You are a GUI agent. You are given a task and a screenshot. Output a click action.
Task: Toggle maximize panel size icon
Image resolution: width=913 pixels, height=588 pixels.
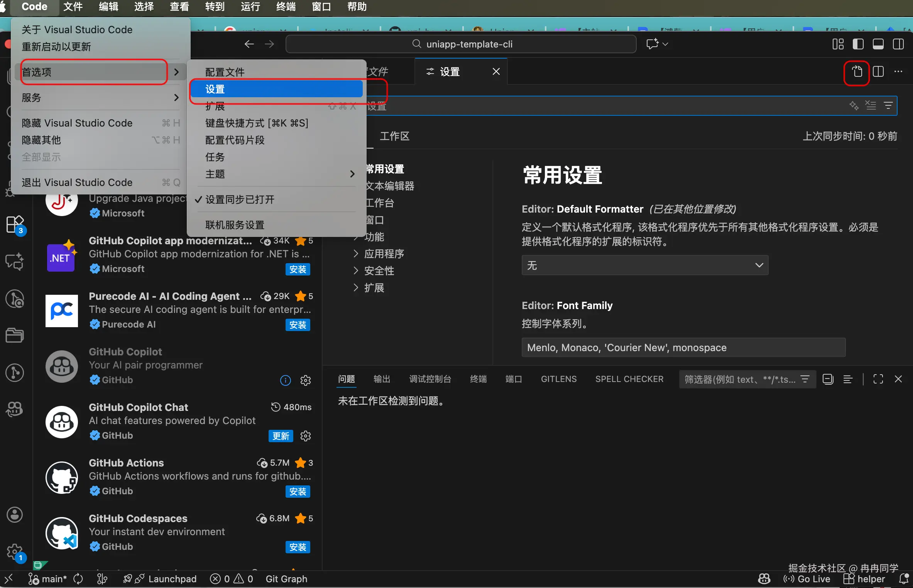878,379
